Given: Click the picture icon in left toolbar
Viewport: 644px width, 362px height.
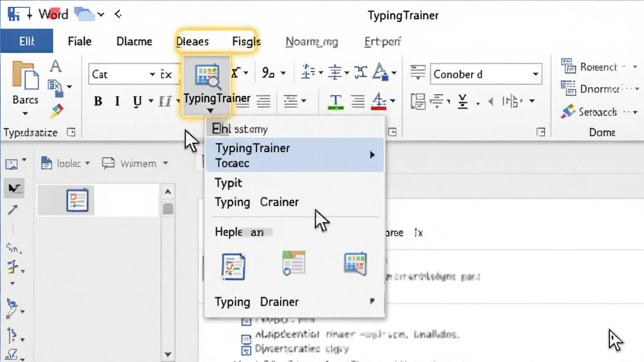Looking at the screenshot, I should click(x=11, y=164).
